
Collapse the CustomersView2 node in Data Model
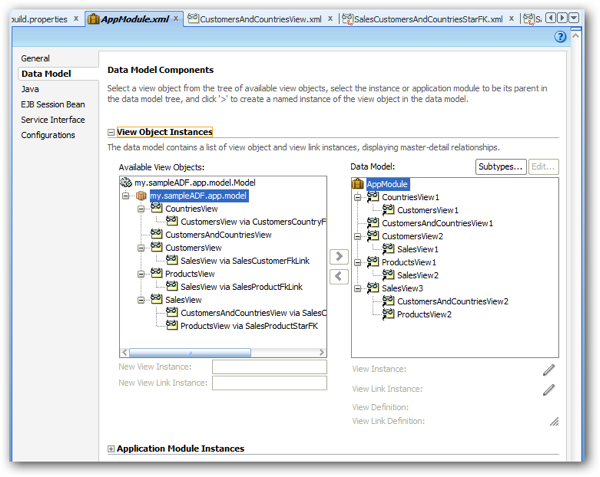(357, 236)
